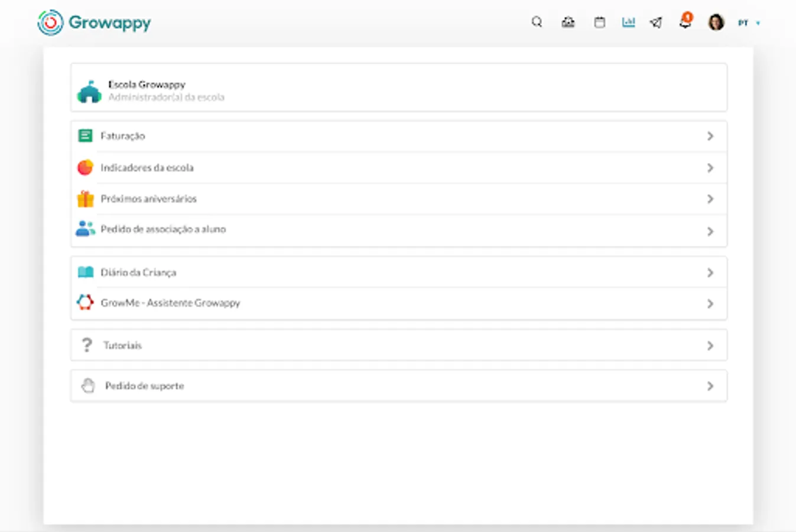Screen dimensions: 796x532
Task: Click the Indicadores da escola pie icon
Action: coord(85,167)
